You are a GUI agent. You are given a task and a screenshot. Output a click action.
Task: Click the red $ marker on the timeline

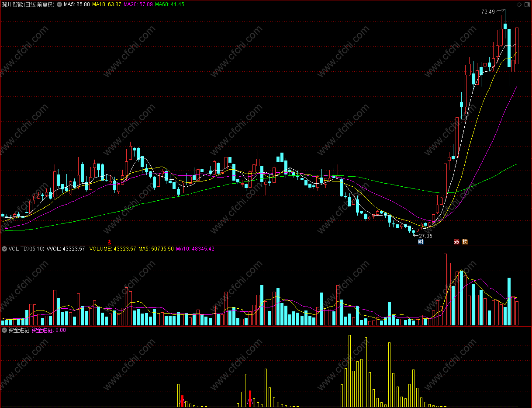[110, 241]
